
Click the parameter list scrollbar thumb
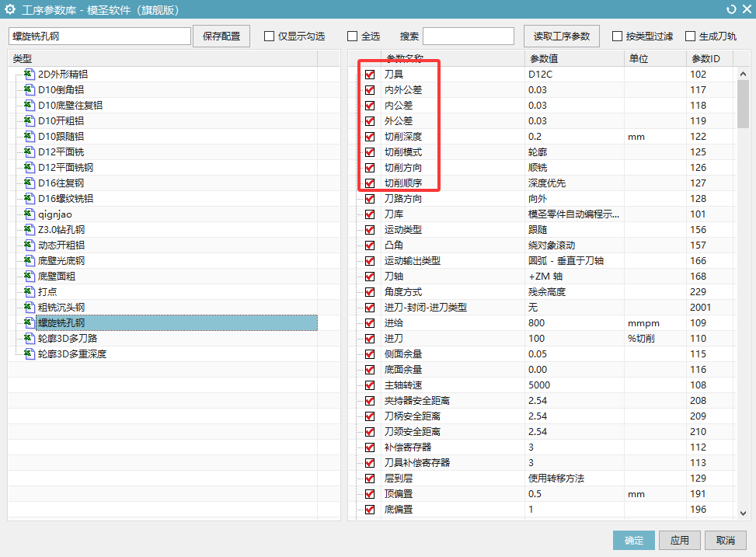click(743, 104)
